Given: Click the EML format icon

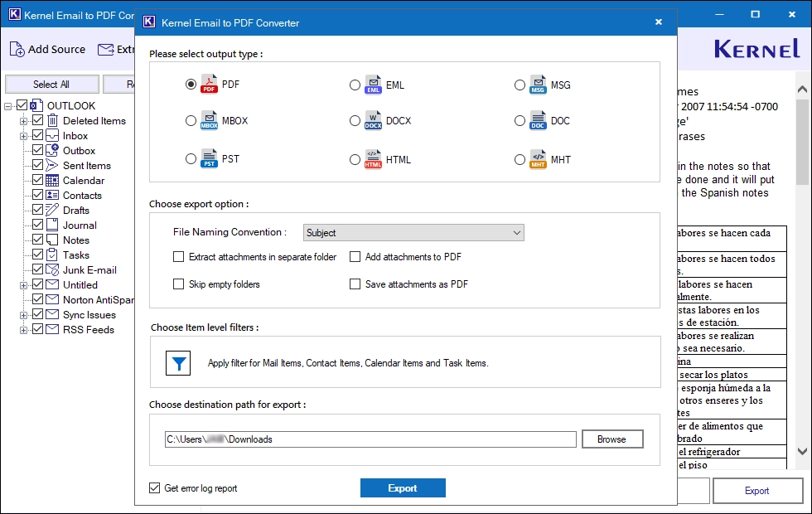Looking at the screenshot, I should pyautogui.click(x=374, y=85).
